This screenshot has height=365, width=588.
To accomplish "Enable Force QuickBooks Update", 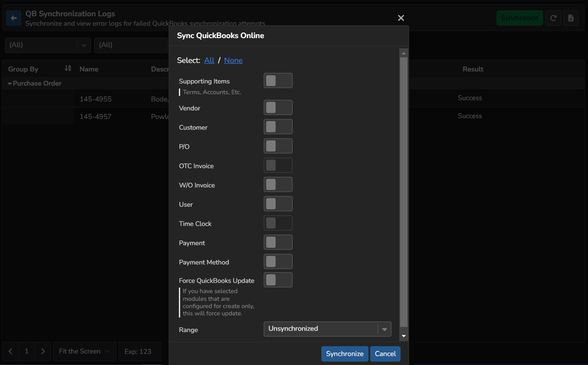I will click(x=278, y=280).
